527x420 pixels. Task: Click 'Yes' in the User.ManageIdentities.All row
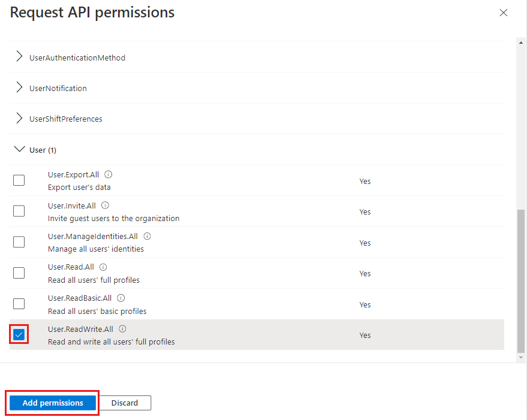365,243
